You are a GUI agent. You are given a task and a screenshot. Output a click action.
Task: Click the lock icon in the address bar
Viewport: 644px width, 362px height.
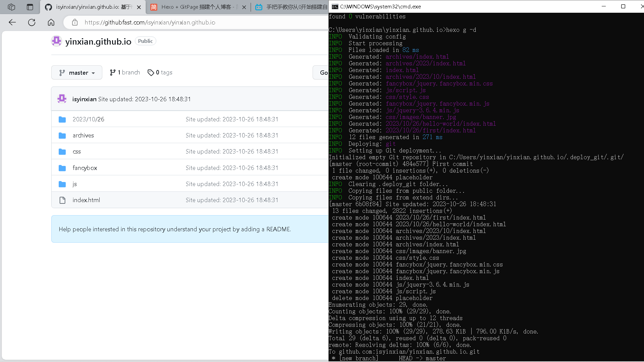coord(75,22)
